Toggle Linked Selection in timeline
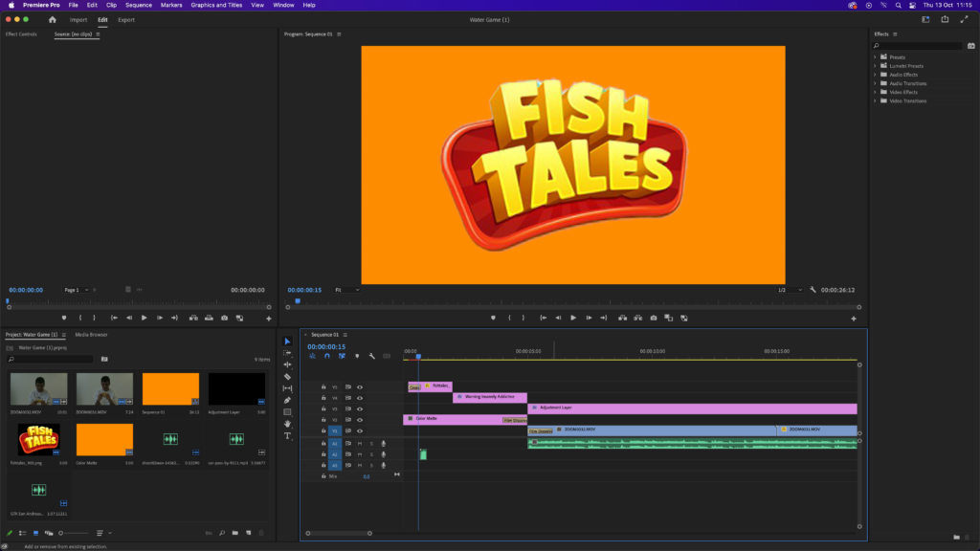 [342, 356]
